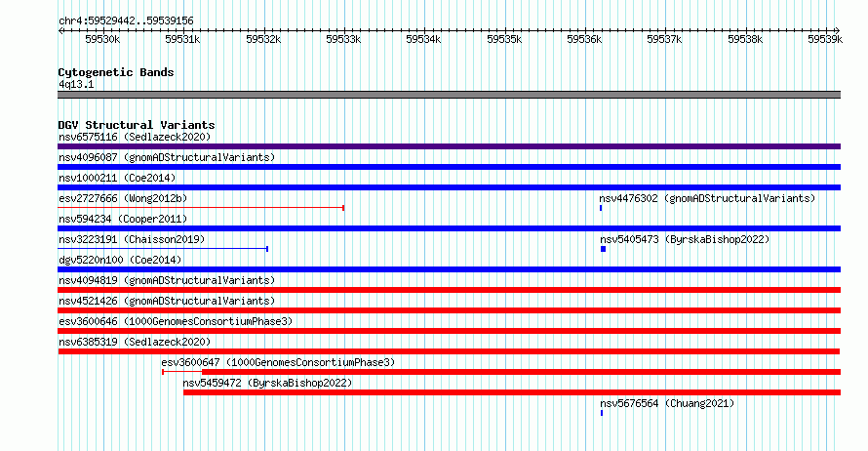The width and height of the screenshot is (868, 451).
Task: Click the nsv6575116 (Sedlazeck2020) variant label
Action: pos(135,137)
